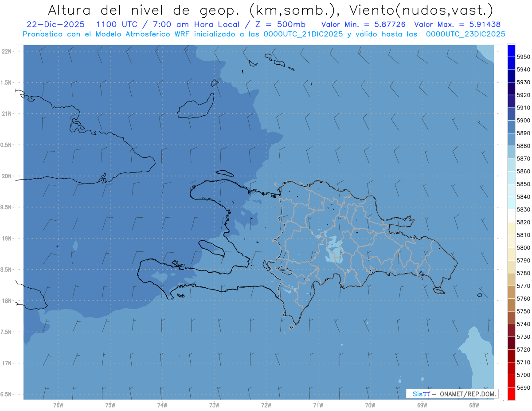Click the '5940' value on the color scale

(523, 70)
